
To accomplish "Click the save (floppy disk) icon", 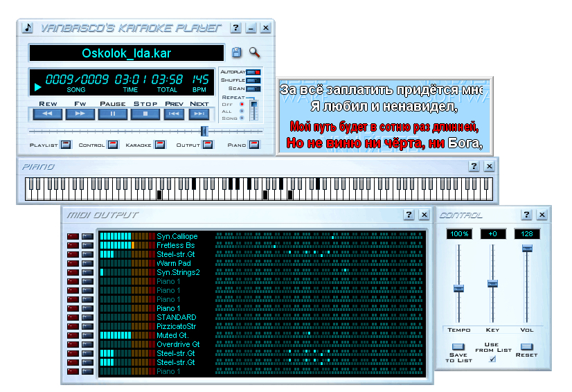I will pos(237,53).
